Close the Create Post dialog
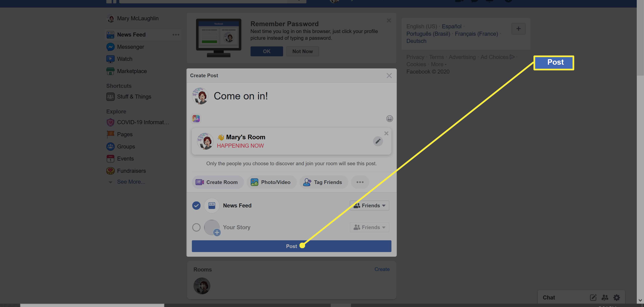This screenshot has width=644, height=307. click(389, 76)
